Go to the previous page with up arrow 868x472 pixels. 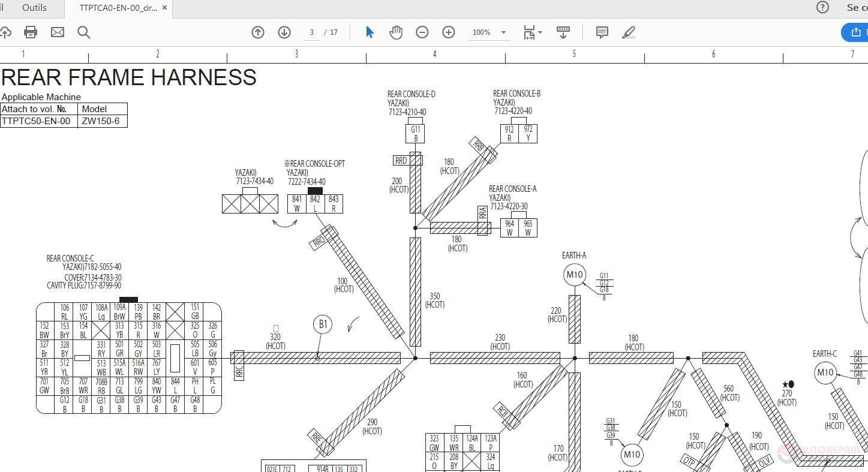pos(258,32)
